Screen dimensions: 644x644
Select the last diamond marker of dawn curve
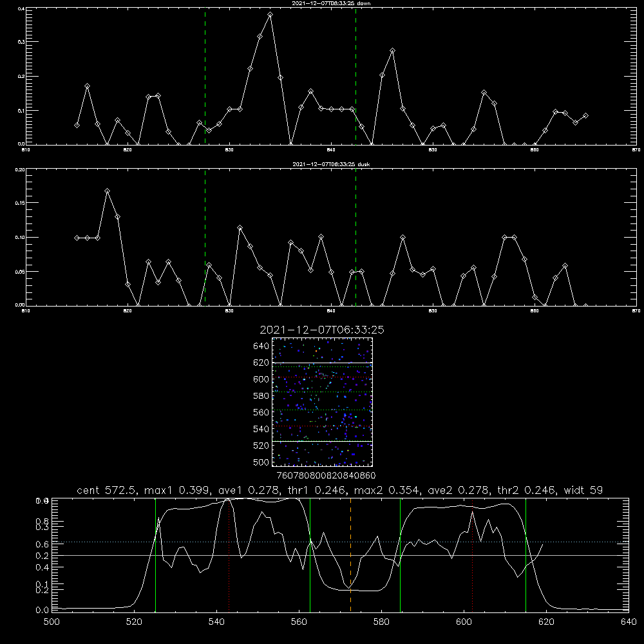(x=585, y=116)
